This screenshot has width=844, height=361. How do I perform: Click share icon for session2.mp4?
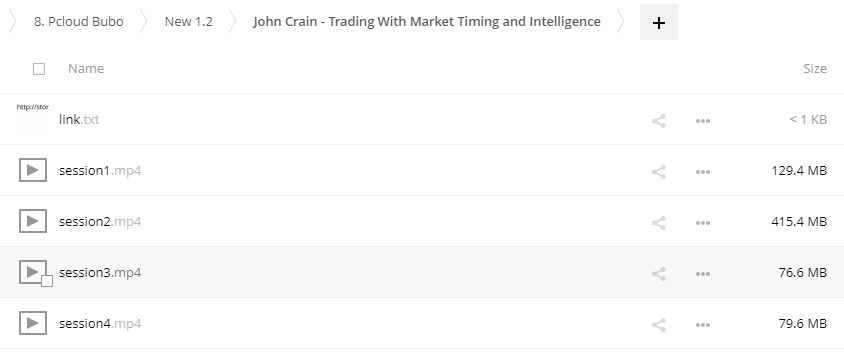[x=659, y=223]
